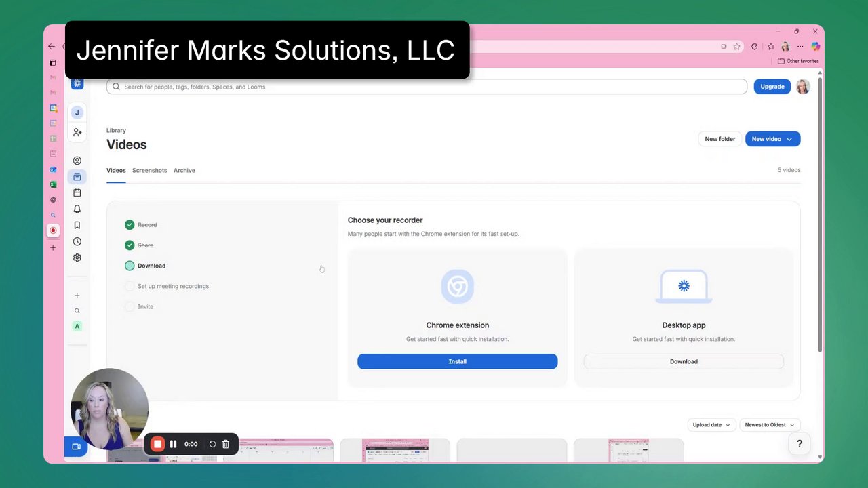Open the Excel icon in browser sidebar
Viewport: 868px width, 488px height.
53,184
